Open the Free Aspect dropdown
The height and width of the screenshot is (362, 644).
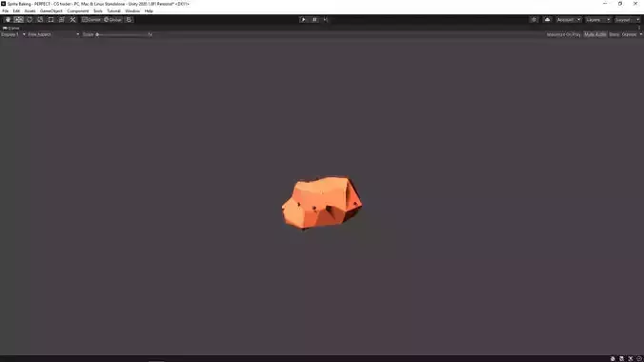[53, 34]
